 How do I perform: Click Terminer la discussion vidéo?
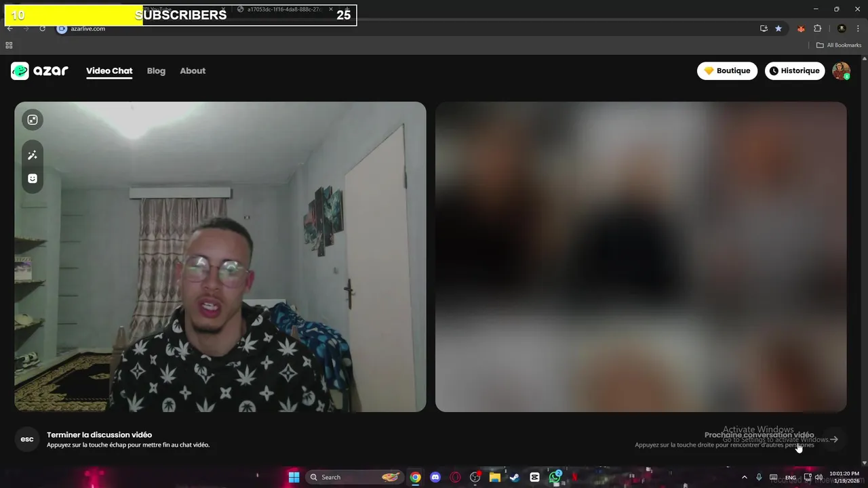click(x=99, y=434)
